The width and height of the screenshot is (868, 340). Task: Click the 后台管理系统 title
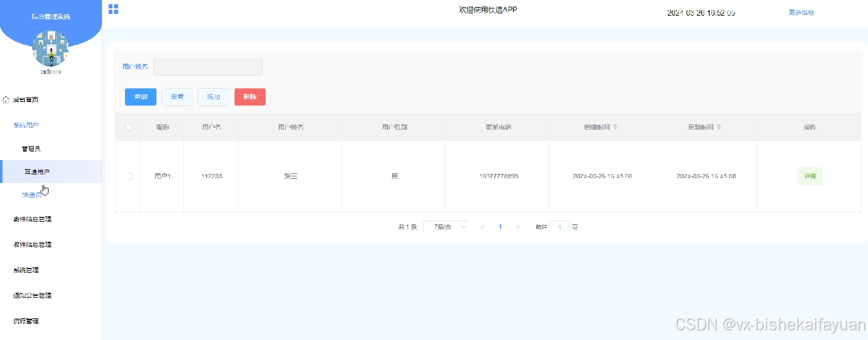(x=51, y=16)
